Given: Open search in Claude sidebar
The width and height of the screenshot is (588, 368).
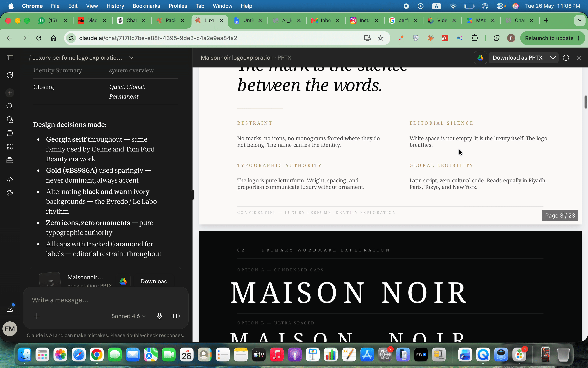Looking at the screenshot, I should 10,106.
